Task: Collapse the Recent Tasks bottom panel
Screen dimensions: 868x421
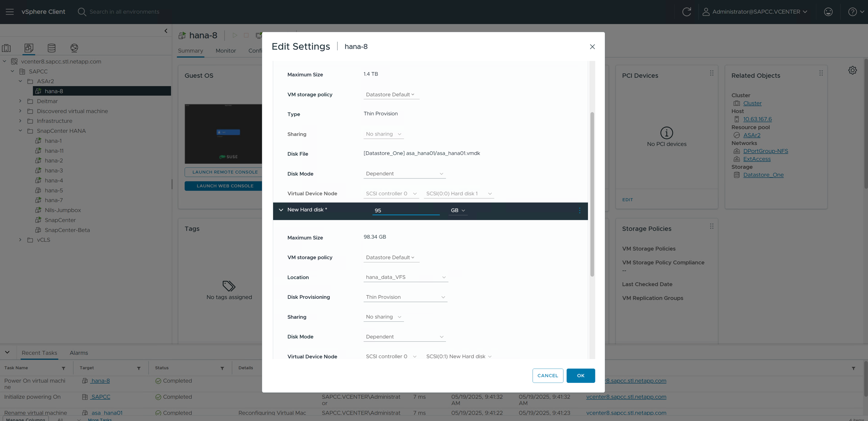Action: click(7, 353)
